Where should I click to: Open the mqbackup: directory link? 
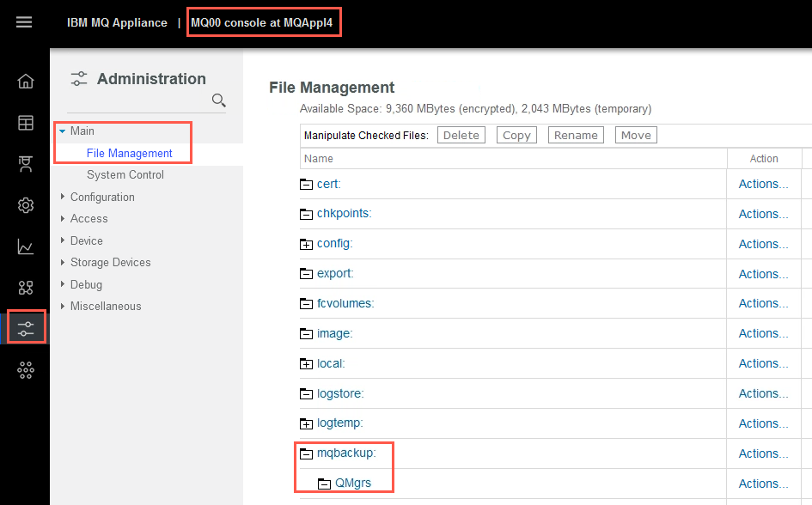pyautogui.click(x=346, y=453)
